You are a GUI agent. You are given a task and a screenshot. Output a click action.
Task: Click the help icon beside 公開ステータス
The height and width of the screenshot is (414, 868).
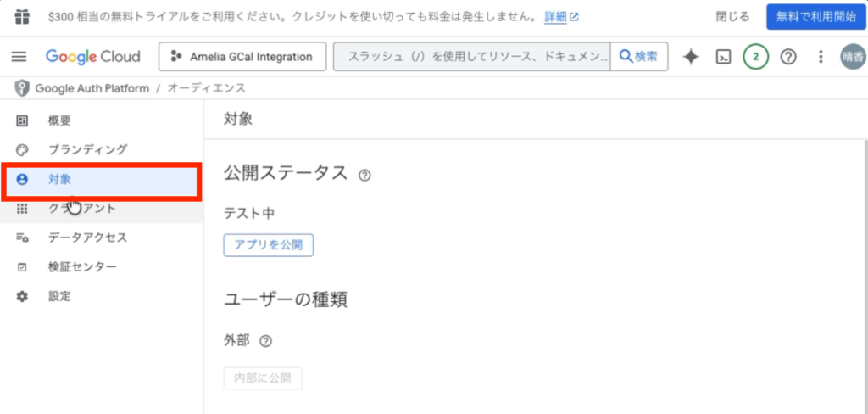pos(365,176)
